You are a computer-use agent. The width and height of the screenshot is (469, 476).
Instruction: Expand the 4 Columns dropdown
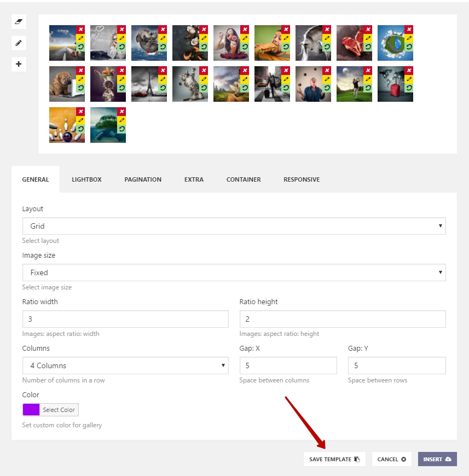point(125,365)
